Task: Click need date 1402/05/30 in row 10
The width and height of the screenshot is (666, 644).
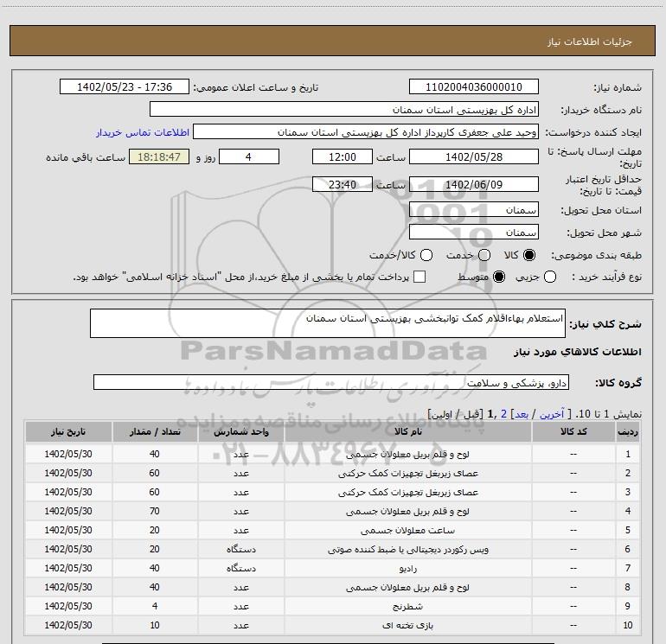Action: click(x=68, y=625)
